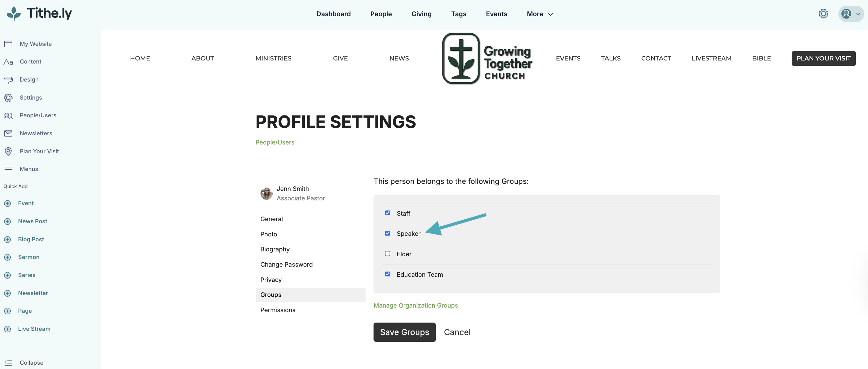
Task: Save the selected groups
Action: click(x=404, y=332)
